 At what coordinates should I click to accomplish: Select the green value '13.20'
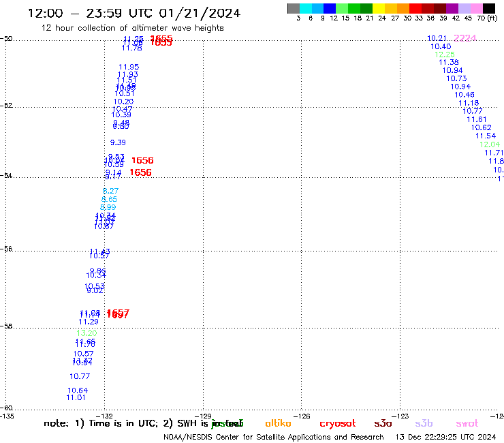pyautogui.click(x=86, y=333)
